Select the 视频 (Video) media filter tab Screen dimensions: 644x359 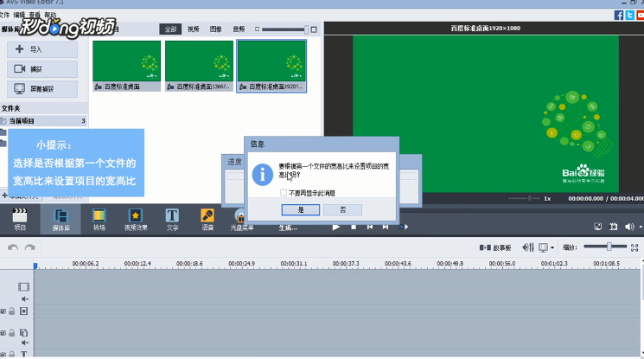point(193,29)
